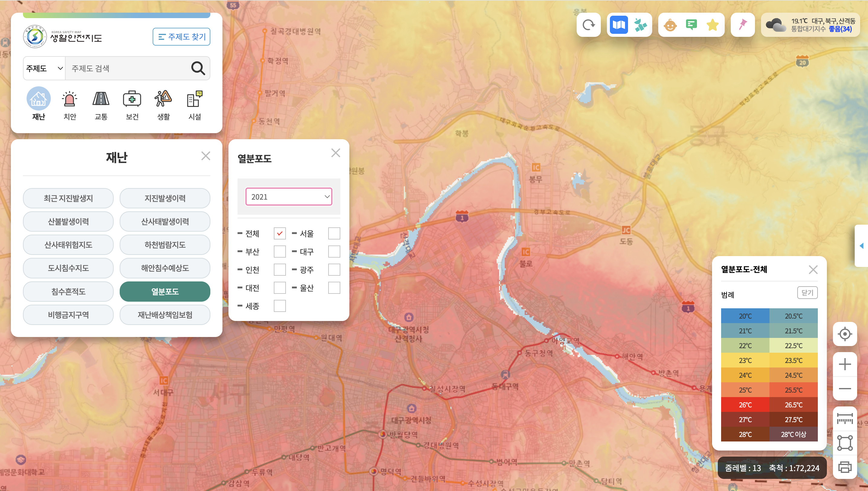The height and width of the screenshot is (491, 868).
Task: Open favorites star icon
Action: tap(712, 25)
